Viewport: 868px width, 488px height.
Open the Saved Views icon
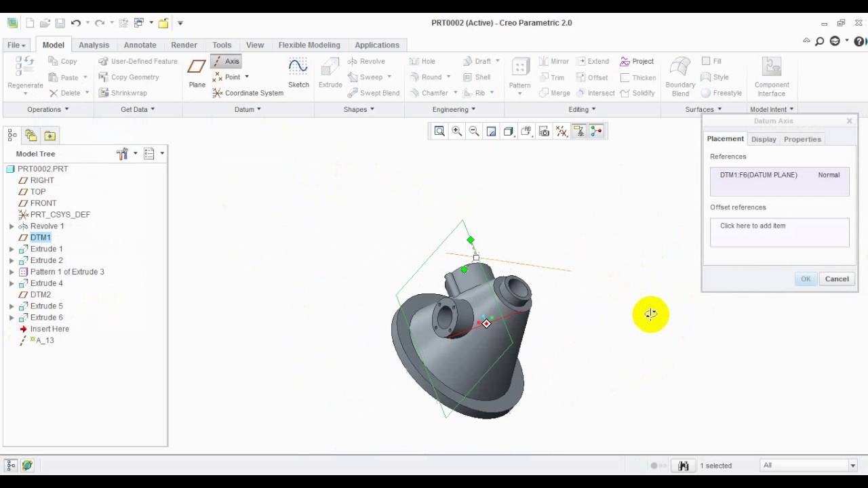point(526,131)
